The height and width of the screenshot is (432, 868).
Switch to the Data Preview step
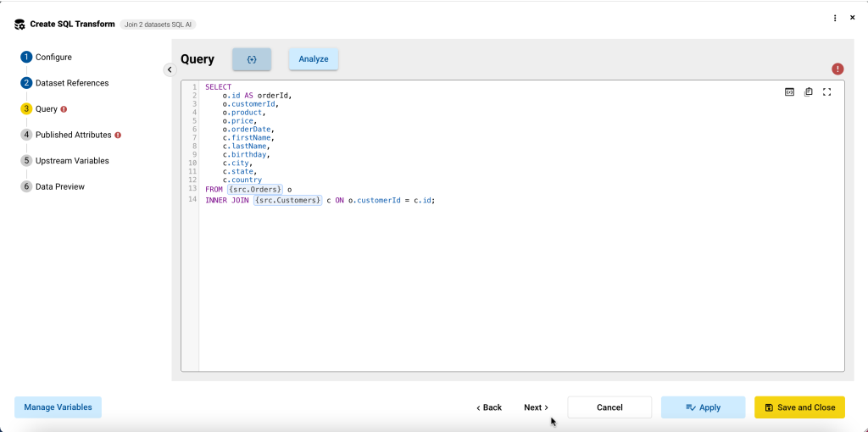point(59,186)
